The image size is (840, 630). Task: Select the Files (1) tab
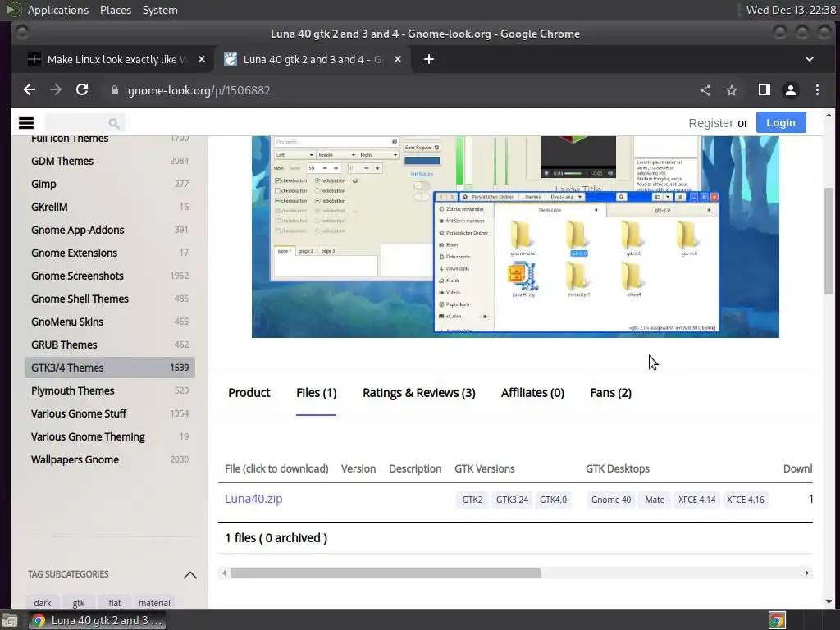pos(316,393)
